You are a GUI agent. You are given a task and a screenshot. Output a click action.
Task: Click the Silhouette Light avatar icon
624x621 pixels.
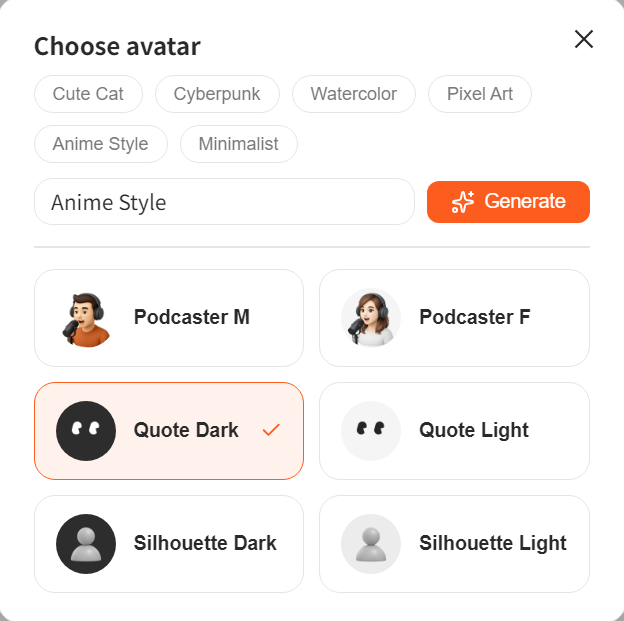(x=371, y=544)
